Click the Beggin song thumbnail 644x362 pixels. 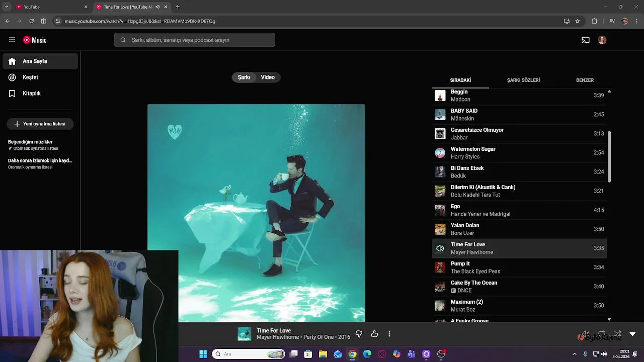tap(440, 96)
